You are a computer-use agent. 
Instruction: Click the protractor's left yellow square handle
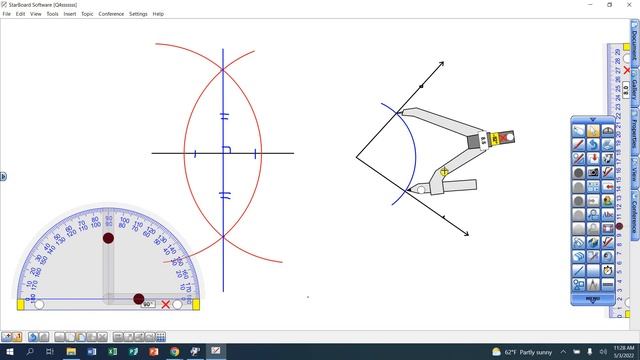click(x=20, y=304)
